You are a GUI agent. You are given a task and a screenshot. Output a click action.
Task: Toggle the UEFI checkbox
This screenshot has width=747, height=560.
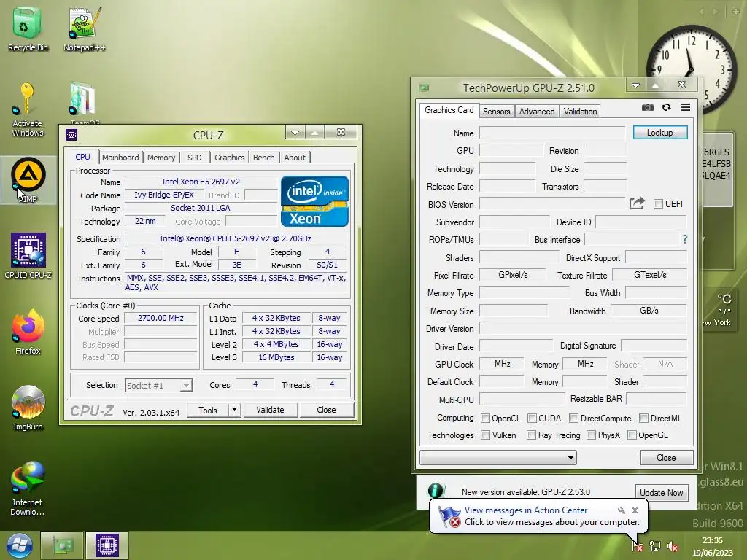[x=658, y=204]
